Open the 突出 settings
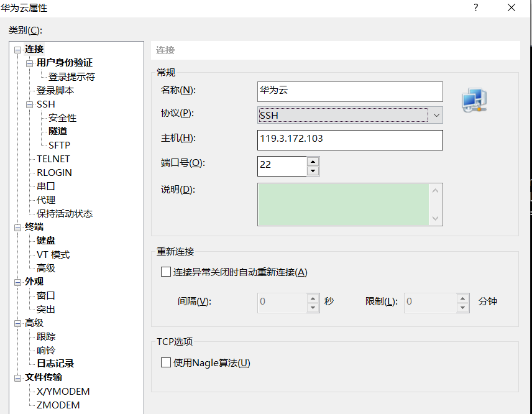The image size is (532, 414). click(x=46, y=309)
